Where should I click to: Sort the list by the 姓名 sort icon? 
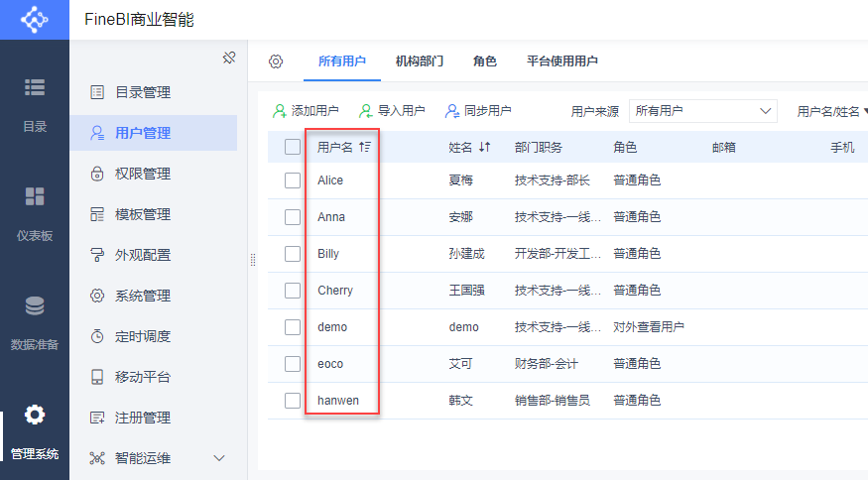click(484, 147)
